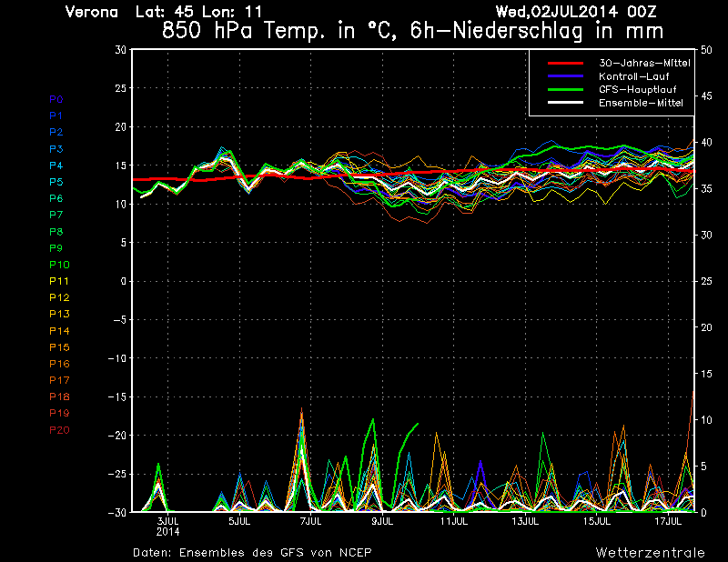Viewport: 728px width, 562px height.
Task: Click the P16 ensemble label
Action: pos(59,364)
